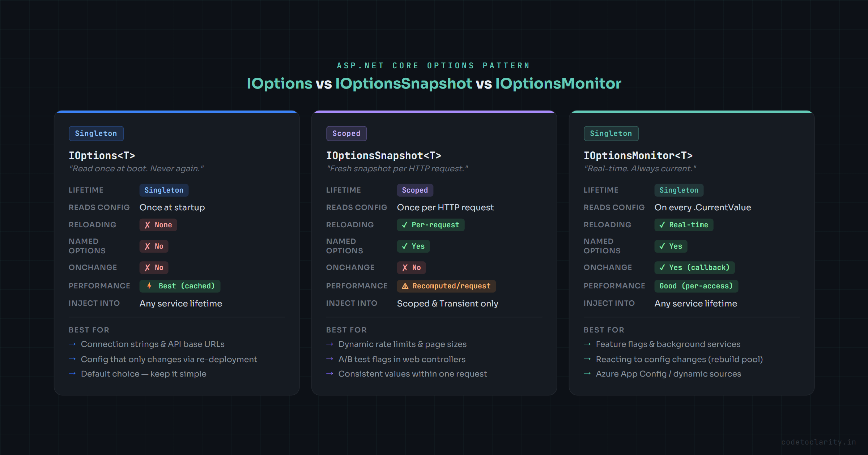The width and height of the screenshot is (868, 455).
Task: Click the checkmark in Yes (callback) badge
Action: coord(662,267)
